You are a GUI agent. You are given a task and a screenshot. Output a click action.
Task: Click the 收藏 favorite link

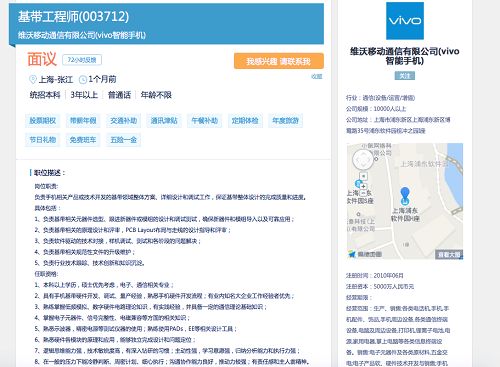tap(317, 76)
